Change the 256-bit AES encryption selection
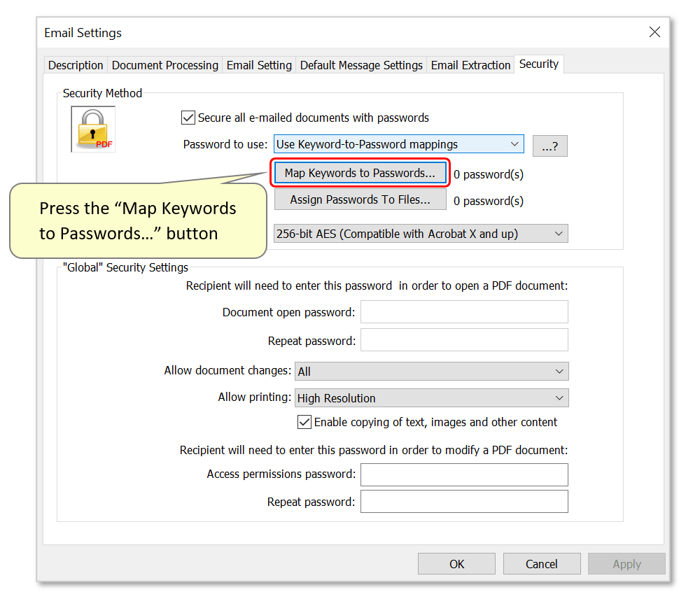Viewport: 700px width, 599px height. coord(421,234)
